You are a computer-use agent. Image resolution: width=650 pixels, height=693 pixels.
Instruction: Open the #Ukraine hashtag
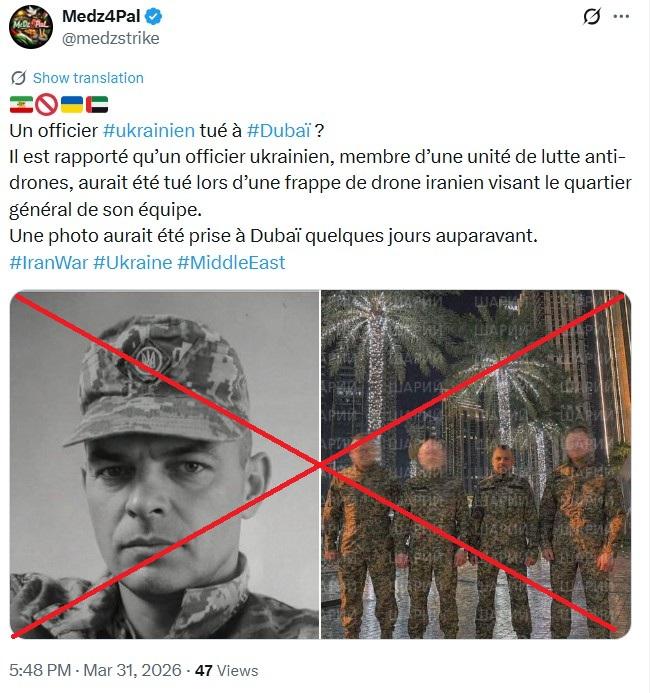pyautogui.click(x=133, y=263)
